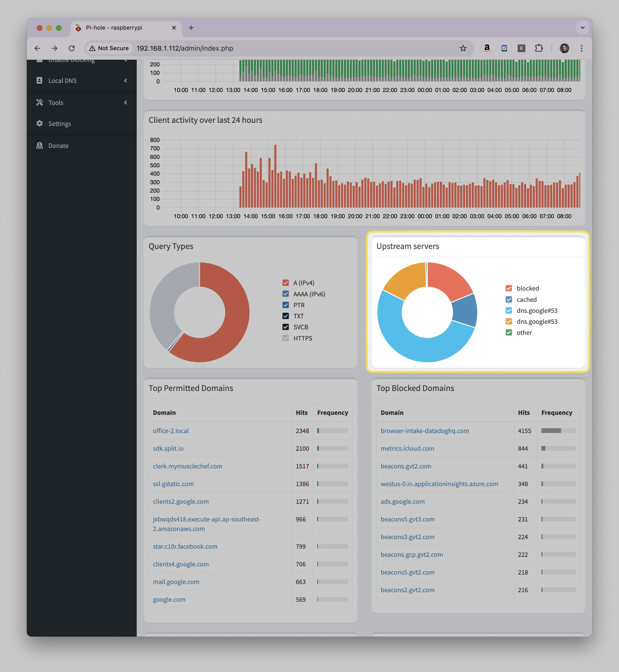This screenshot has width=619, height=672.
Task: Go back to the previous page
Action: point(38,48)
